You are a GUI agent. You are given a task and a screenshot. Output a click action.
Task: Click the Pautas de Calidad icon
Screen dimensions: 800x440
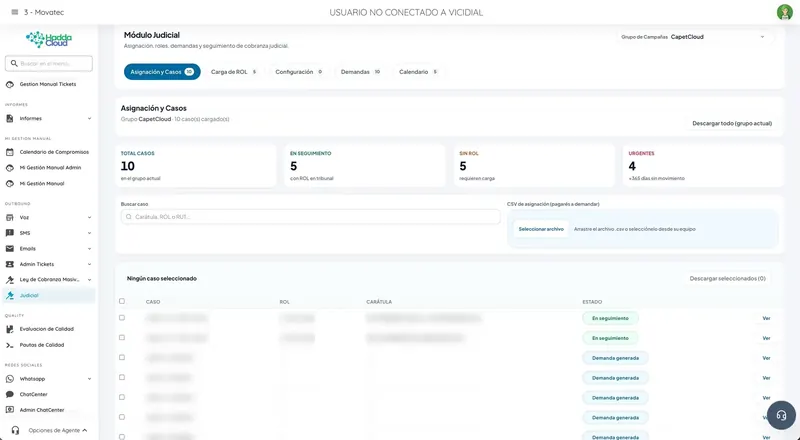click(x=10, y=345)
